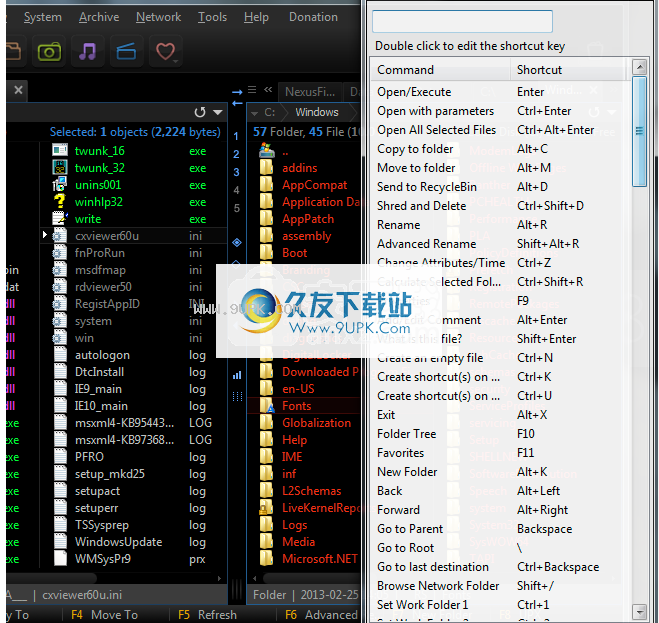
Task: Click F5 Refresh function button
Action: 207,615
